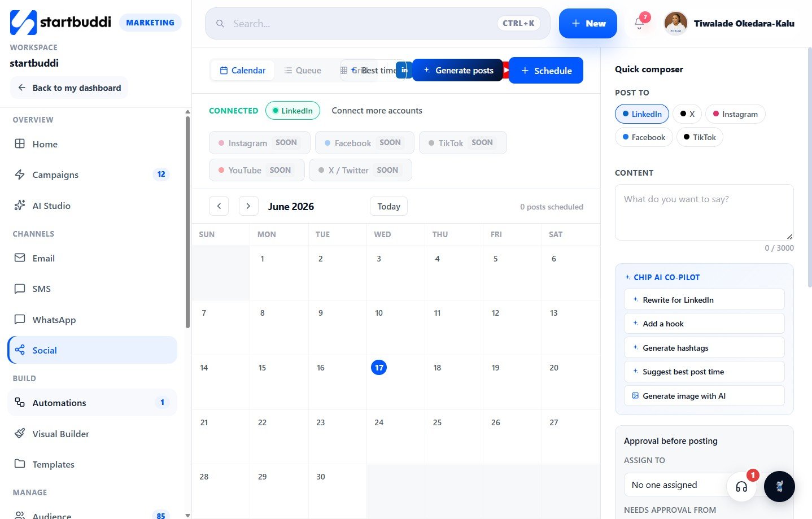Click Connect more accounts
812x519 pixels.
tap(377, 111)
